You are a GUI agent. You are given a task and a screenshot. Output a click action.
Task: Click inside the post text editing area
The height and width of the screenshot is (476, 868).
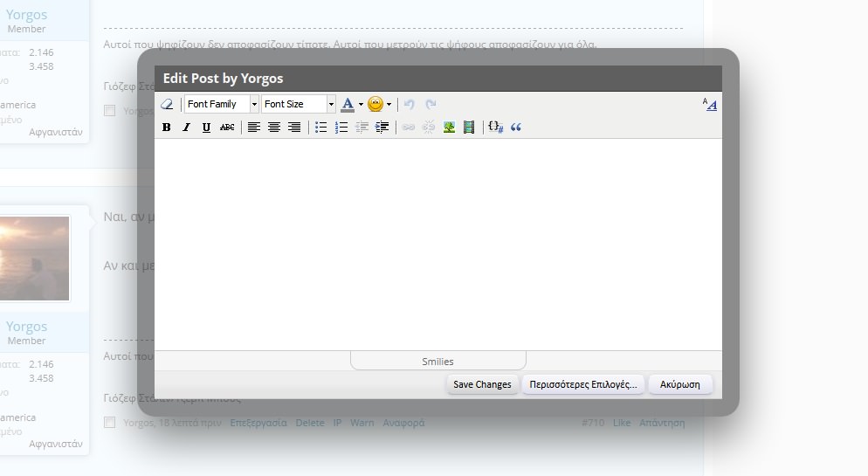pos(437,244)
